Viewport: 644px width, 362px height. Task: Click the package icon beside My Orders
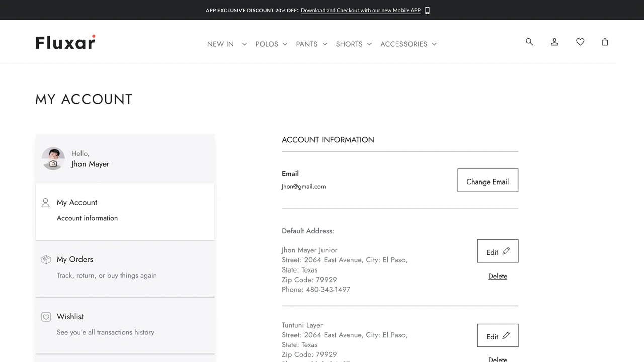46,259
